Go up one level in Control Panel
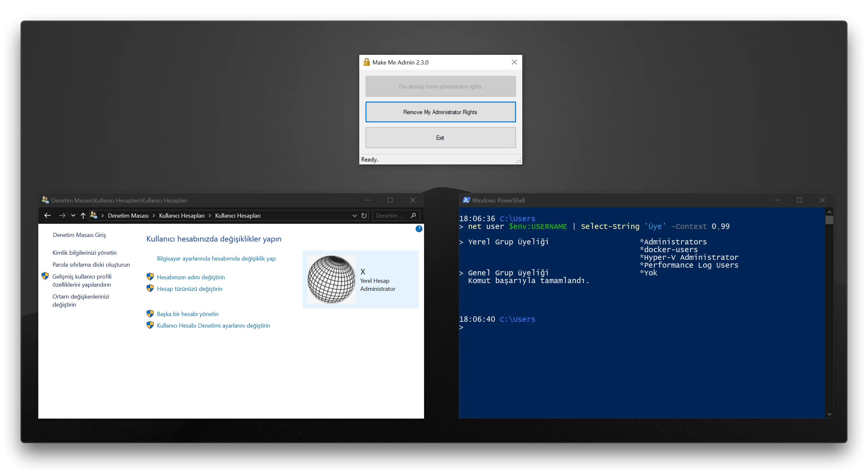The height and width of the screenshot is (474, 868). tap(83, 215)
